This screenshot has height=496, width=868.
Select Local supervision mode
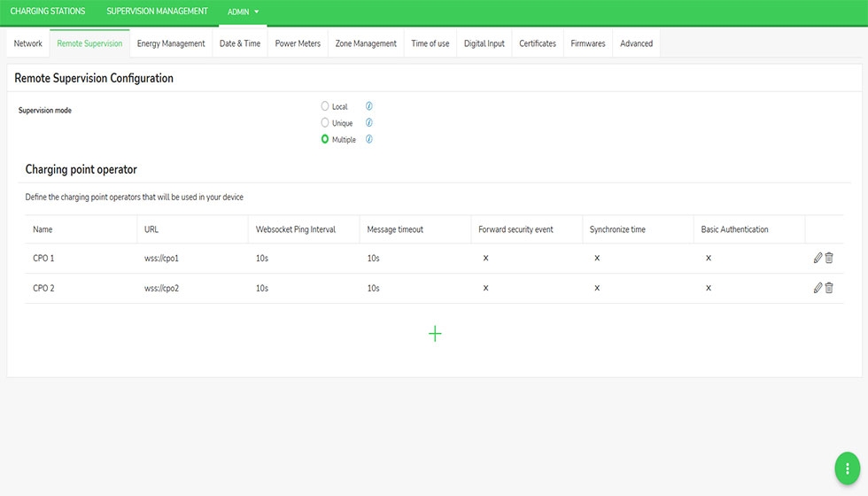pyautogui.click(x=325, y=106)
